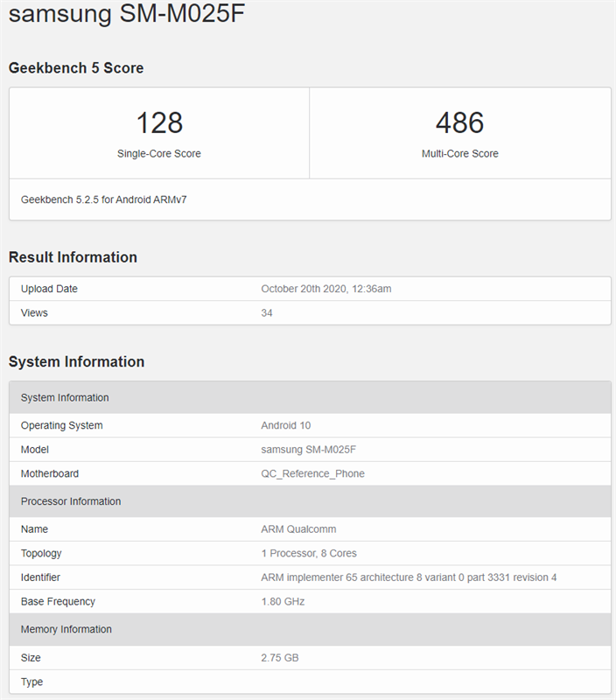The width and height of the screenshot is (616, 700).
Task: Select the ARM implementer 65 identifier value
Action: pyautogui.click(x=409, y=577)
